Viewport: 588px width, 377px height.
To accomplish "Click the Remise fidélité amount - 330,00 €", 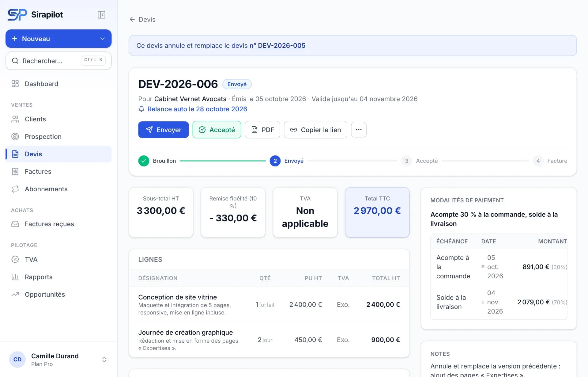I will pos(233,218).
